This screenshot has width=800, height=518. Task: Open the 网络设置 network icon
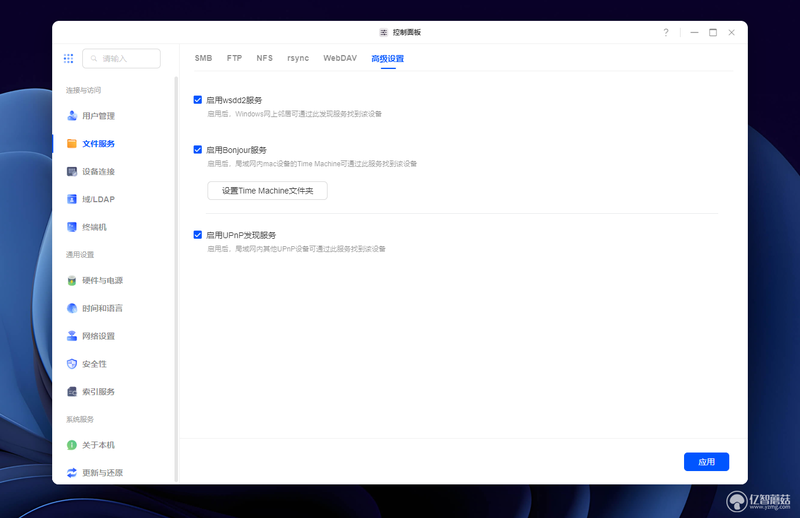[72, 336]
